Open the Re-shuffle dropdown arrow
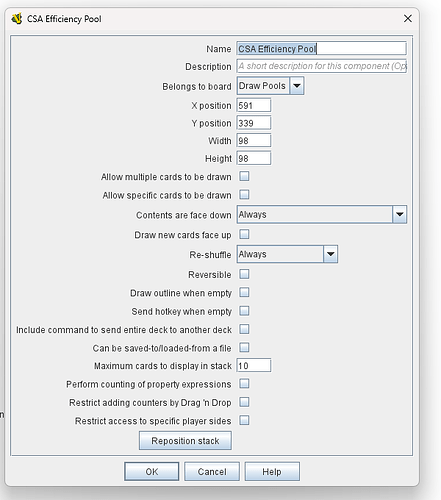Image resolution: width=441 pixels, height=500 pixels. click(x=330, y=254)
